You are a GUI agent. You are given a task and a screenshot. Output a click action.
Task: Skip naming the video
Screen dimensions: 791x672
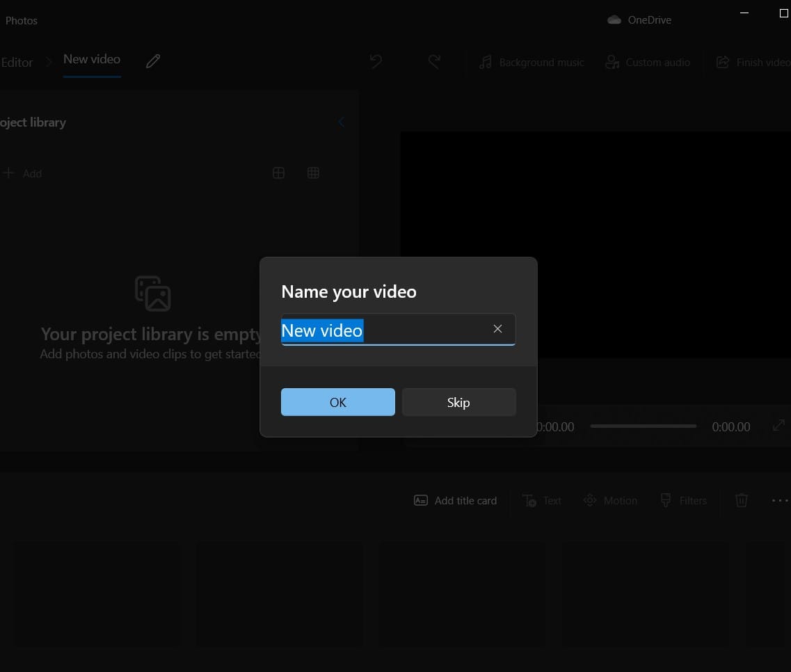[x=458, y=402]
